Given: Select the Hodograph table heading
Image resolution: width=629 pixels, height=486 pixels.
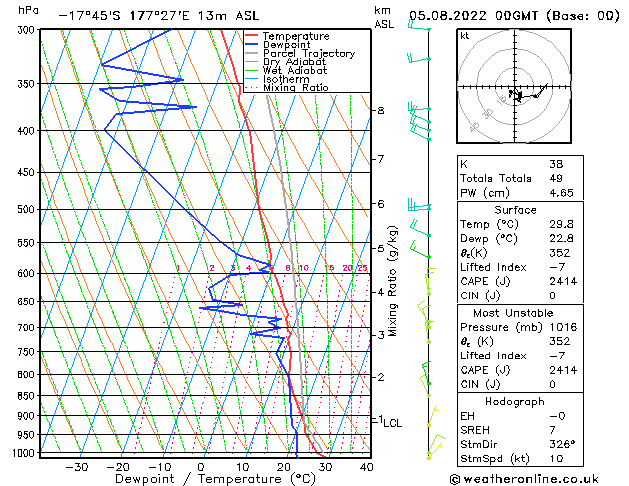Looking at the screenshot, I should pos(515,401).
